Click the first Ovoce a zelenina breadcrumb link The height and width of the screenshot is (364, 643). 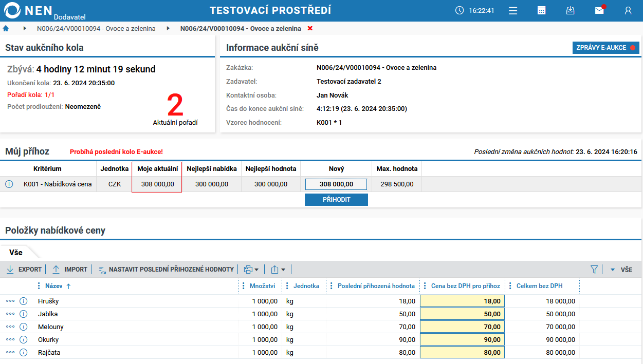96,28
